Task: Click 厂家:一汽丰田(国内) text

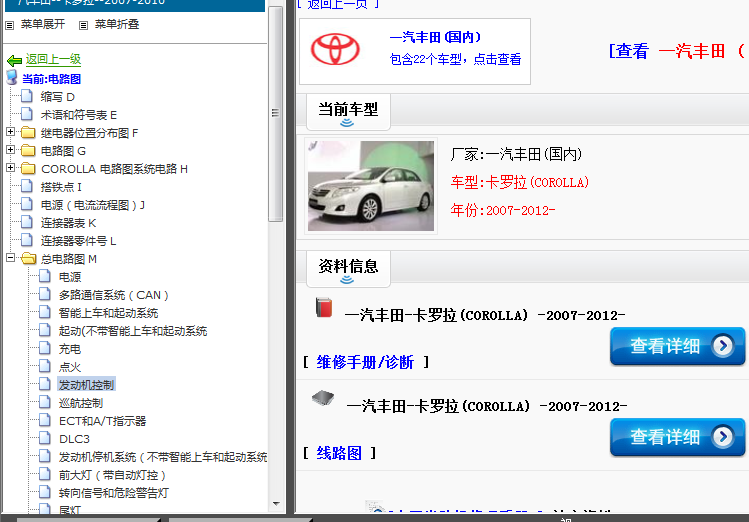Action: pos(516,154)
